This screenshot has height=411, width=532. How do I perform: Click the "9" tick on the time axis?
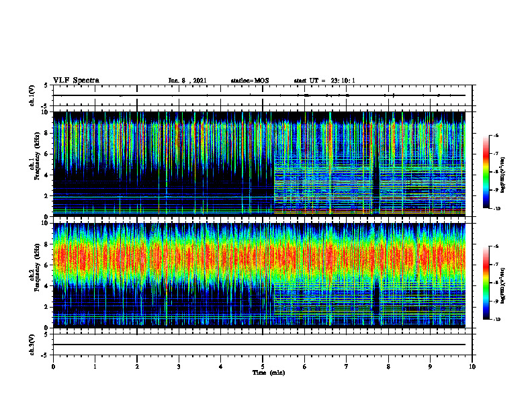tap(430, 367)
